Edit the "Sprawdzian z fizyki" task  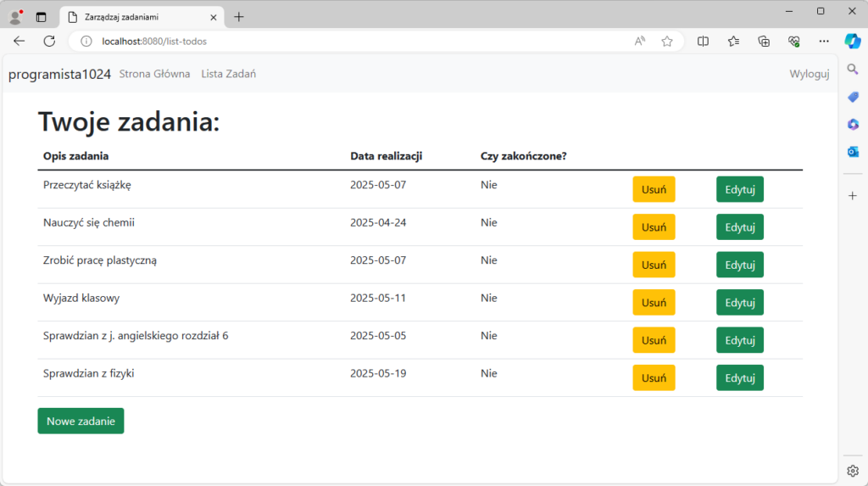(x=739, y=377)
